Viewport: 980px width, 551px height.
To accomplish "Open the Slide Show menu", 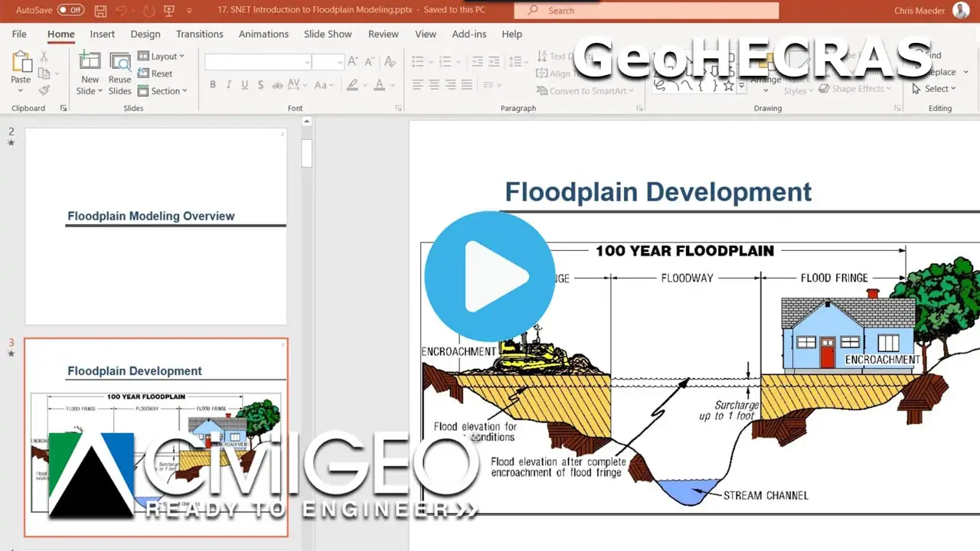I will click(328, 34).
